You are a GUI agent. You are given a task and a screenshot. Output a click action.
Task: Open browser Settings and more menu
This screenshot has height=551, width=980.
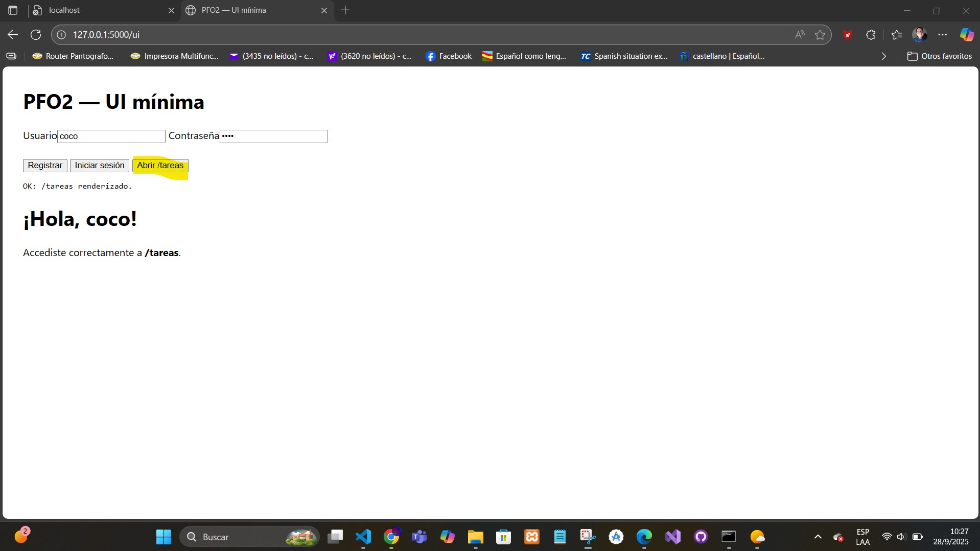tap(943, 35)
